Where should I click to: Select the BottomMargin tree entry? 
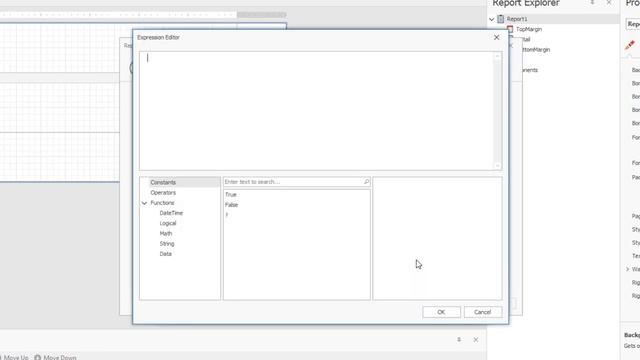point(536,50)
